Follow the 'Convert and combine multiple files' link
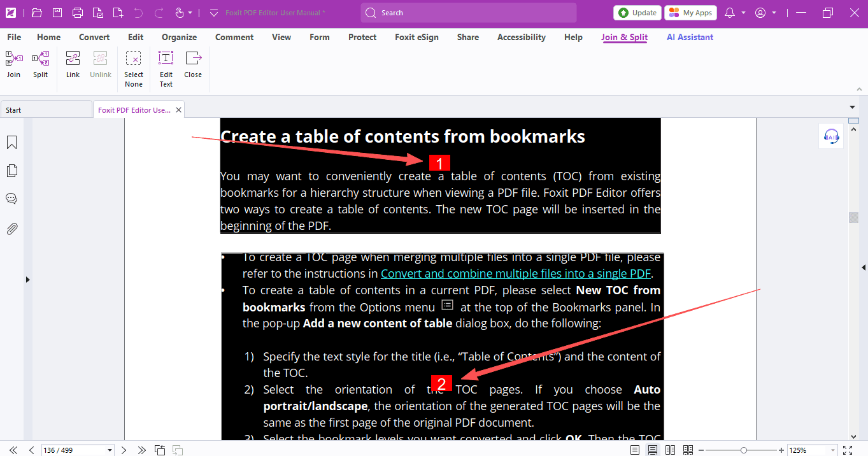 pos(516,273)
